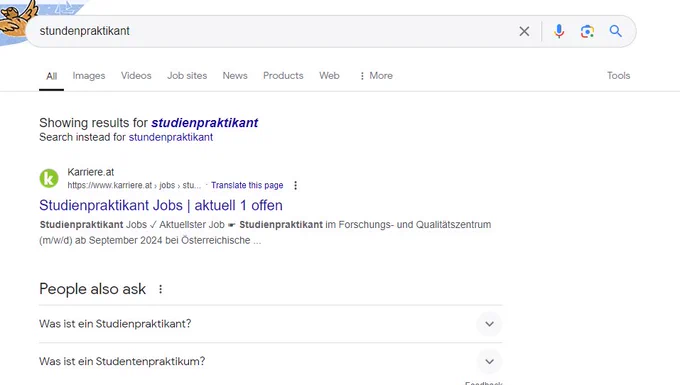
Task: Open the More search filters dropdown
Action: pyautogui.click(x=376, y=75)
